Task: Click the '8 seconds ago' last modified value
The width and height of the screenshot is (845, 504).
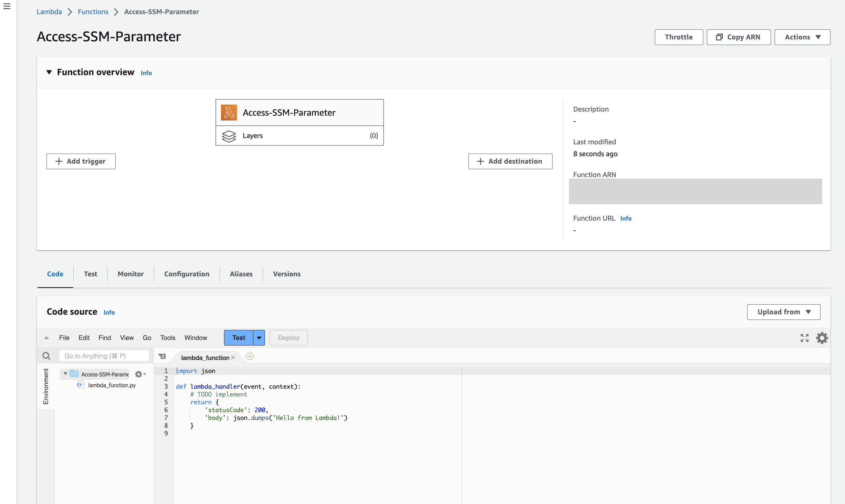Action: tap(595, 154)
